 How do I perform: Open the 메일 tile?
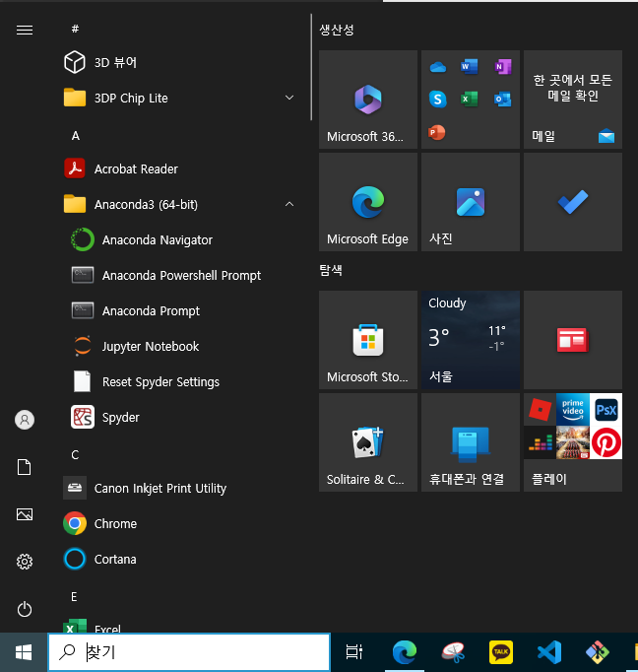(573, 100)
